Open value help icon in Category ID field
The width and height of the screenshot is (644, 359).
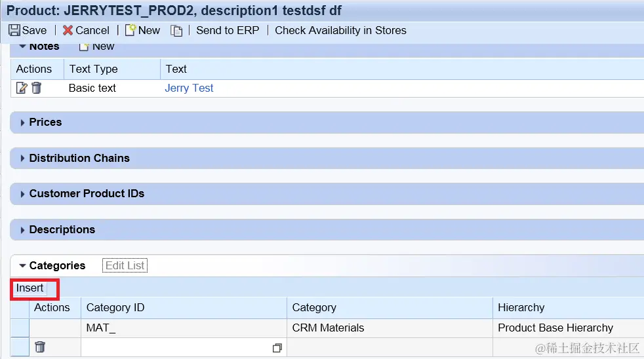pos(277,348)
